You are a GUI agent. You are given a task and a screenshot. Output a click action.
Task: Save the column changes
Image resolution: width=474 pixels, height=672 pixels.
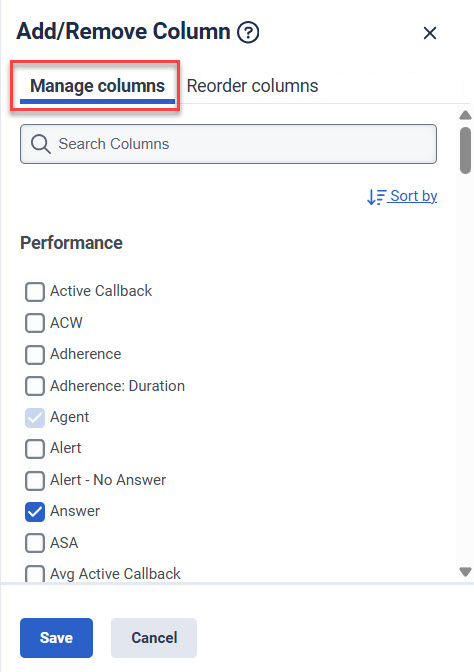pyautogui.click(x=56, y=638)
